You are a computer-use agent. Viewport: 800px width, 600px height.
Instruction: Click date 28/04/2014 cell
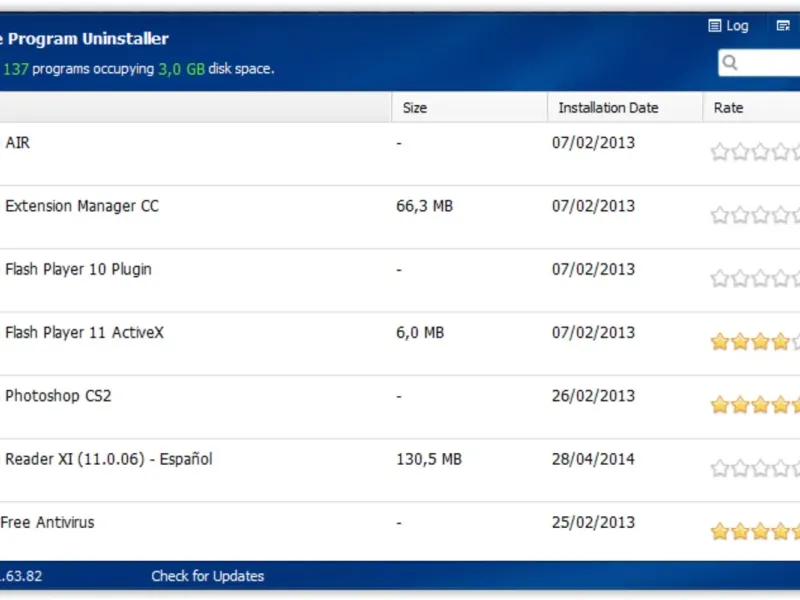(x=593, y=459)
